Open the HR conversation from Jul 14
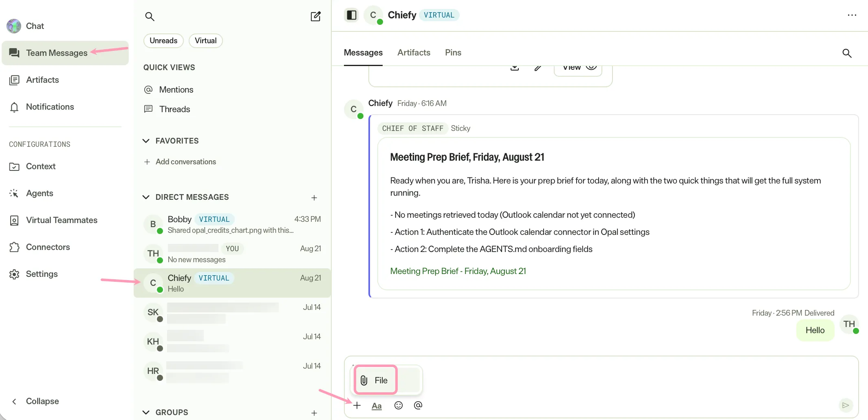 (x=232, y=371)
